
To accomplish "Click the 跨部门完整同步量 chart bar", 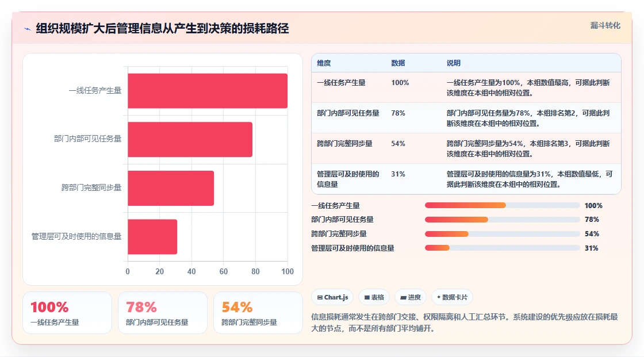I will click(171, 188).
